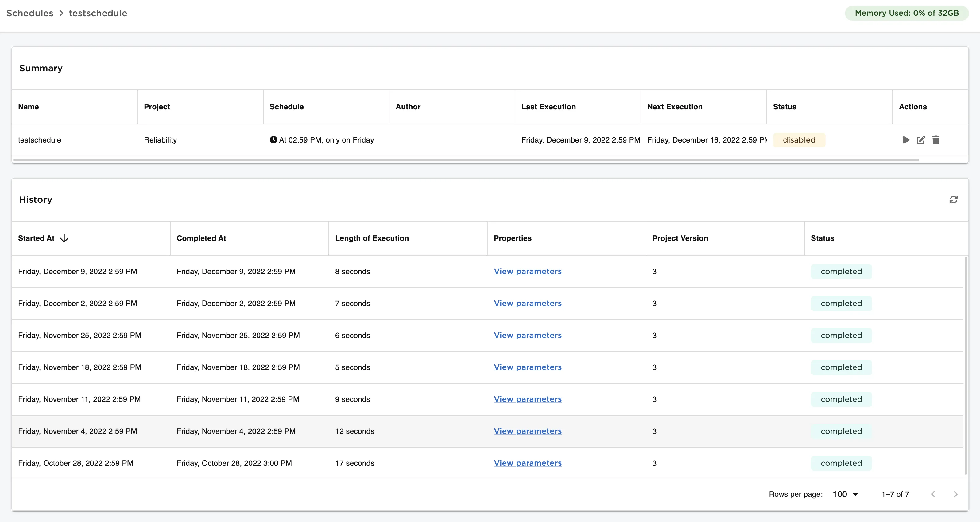Run the testschedule with play icon
980x522 pixels.
(906, 140)
